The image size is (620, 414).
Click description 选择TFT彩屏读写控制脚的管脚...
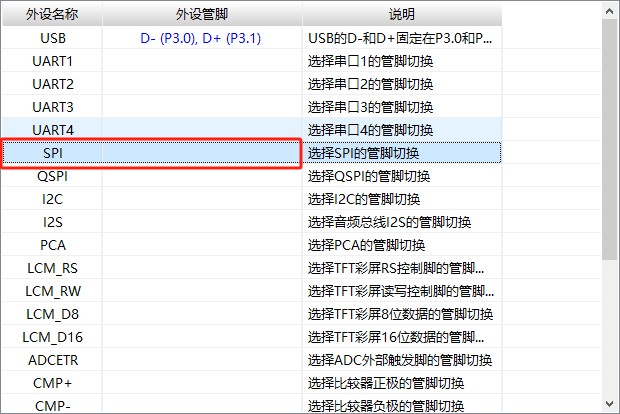pyautogui.click(x=401, y=291)
